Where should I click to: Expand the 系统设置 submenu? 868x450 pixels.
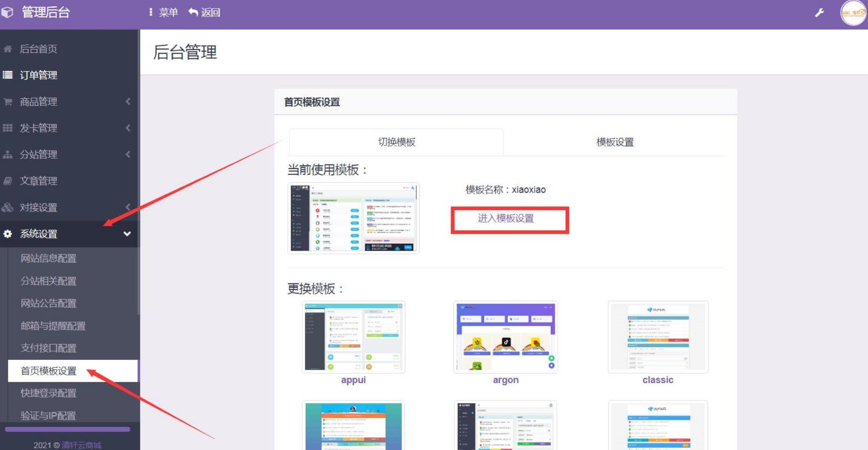[x=69, y=234]
